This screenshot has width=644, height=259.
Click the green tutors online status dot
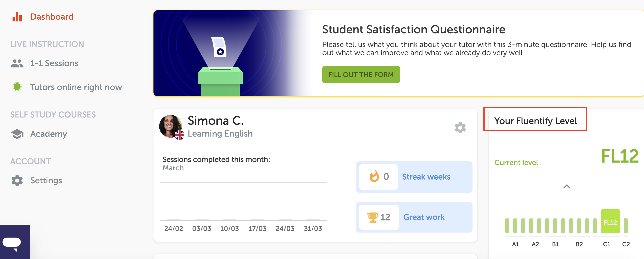17,87
